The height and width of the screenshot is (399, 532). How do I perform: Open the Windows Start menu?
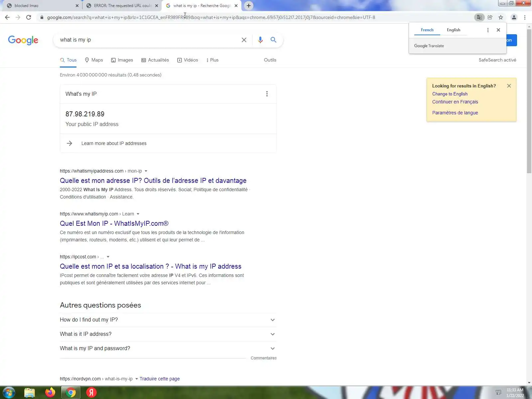(x=9, y=392)
